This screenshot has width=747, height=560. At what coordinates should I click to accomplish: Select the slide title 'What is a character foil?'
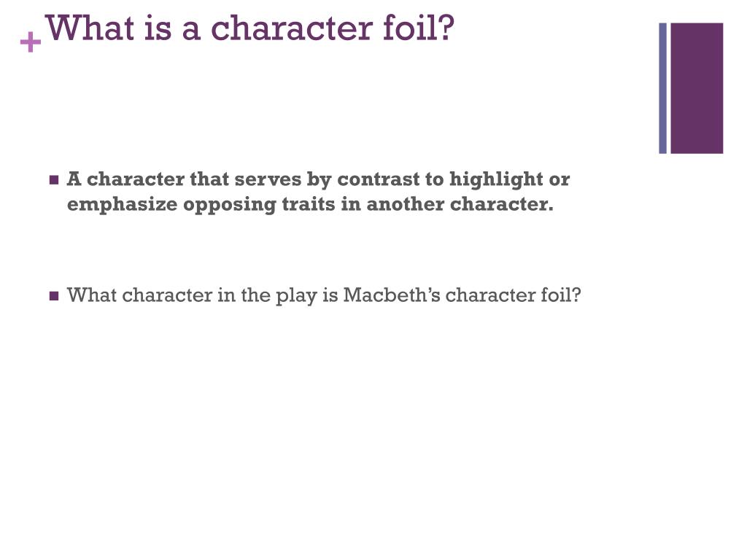249,28
